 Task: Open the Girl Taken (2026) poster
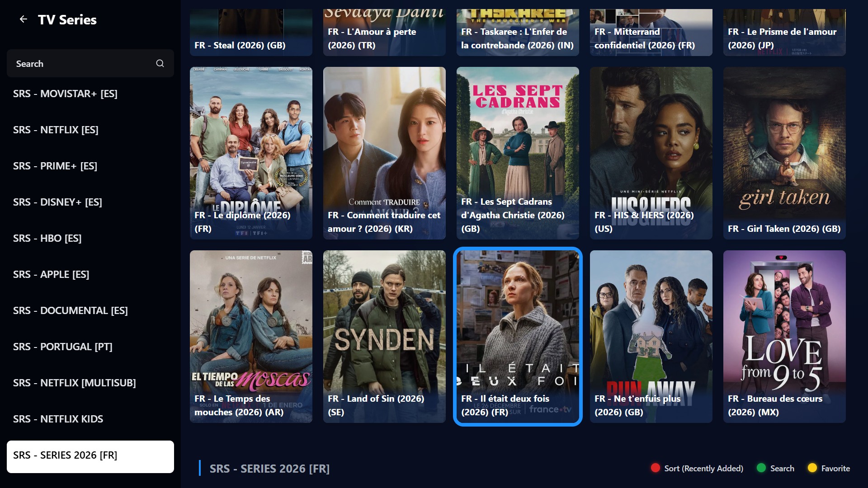click(x=784, y=153)
